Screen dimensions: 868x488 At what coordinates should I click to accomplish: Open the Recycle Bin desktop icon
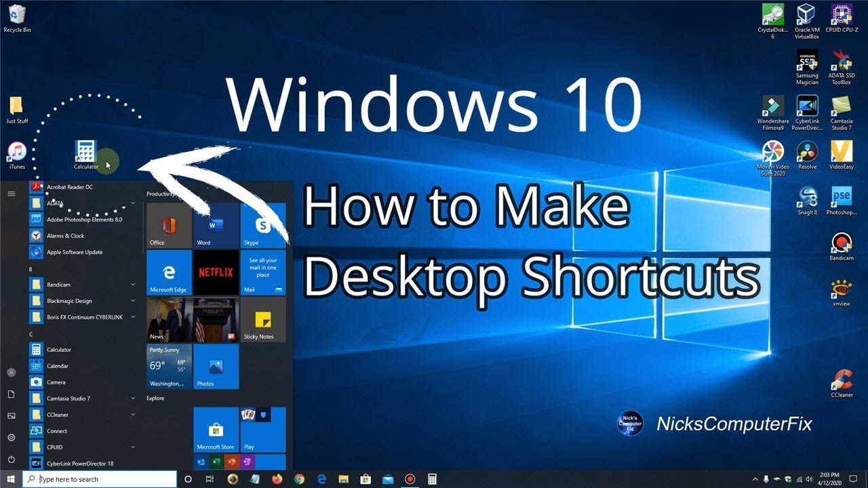tap(17, 18)
